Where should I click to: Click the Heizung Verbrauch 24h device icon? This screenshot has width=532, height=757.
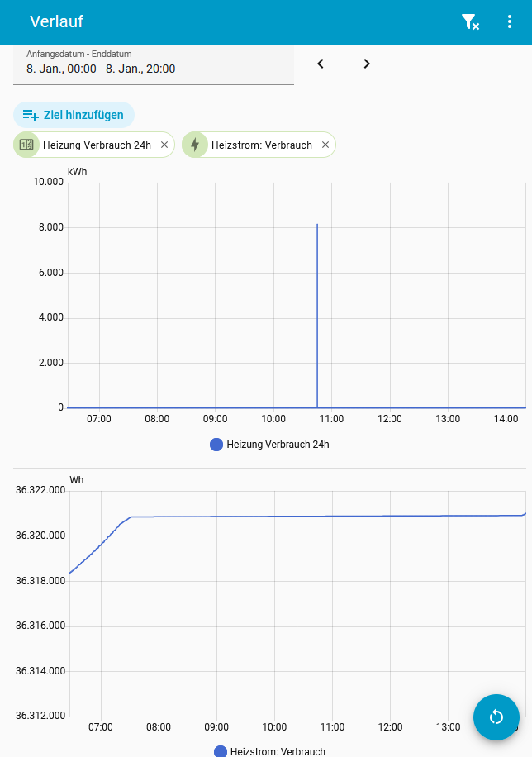point(26,145)
